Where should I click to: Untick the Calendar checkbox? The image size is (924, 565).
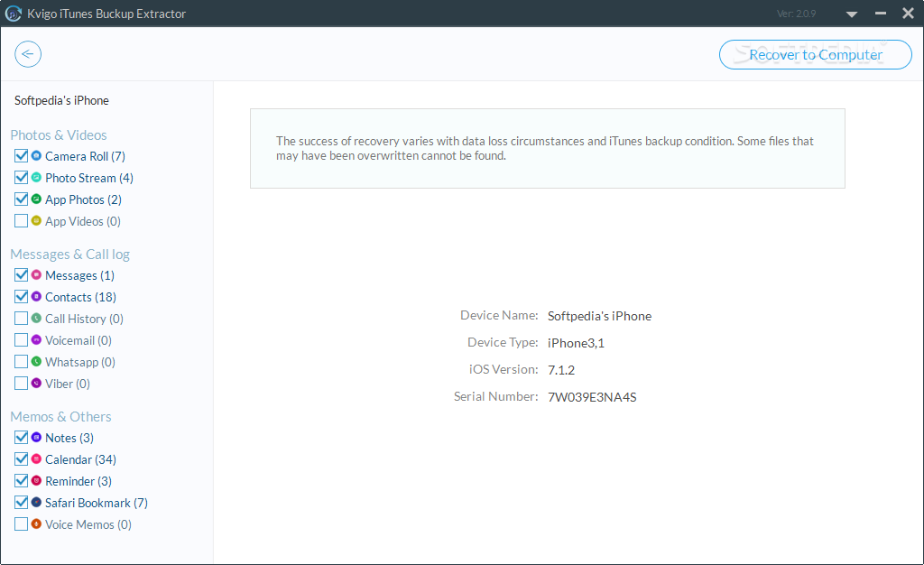pos(22,459)
